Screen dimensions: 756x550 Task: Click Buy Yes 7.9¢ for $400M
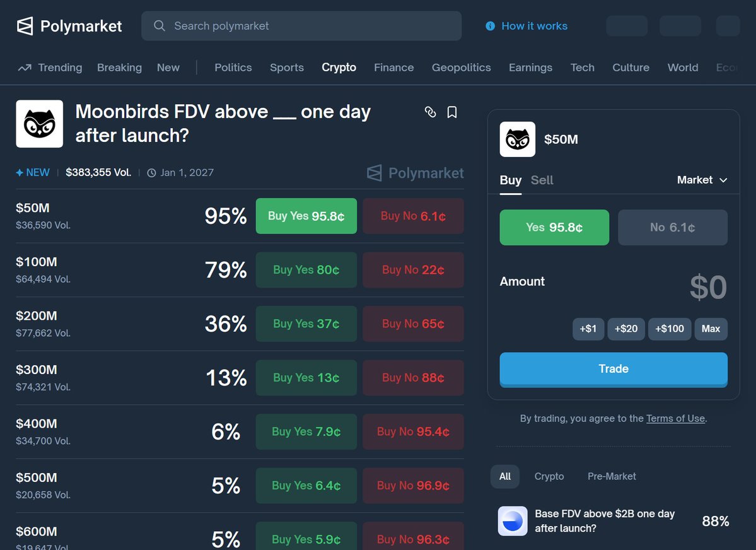pos(306,432)
